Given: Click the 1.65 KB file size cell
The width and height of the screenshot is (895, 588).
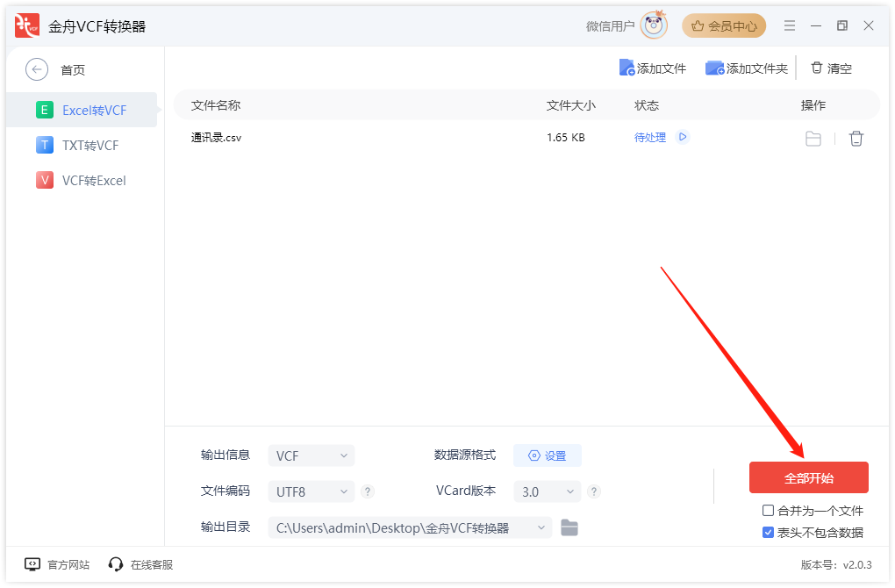Looking at the screenshot, I should point(566,138).
